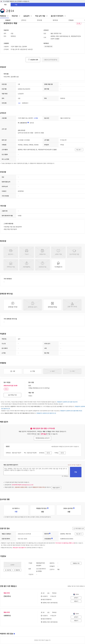Expand the 채용정보 menu

tap(4, 16)
